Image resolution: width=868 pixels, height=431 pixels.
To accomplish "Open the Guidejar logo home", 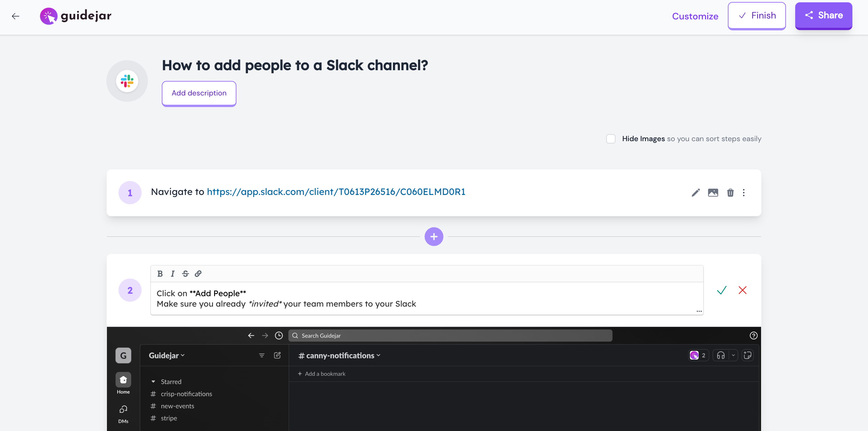I will 75,16.
